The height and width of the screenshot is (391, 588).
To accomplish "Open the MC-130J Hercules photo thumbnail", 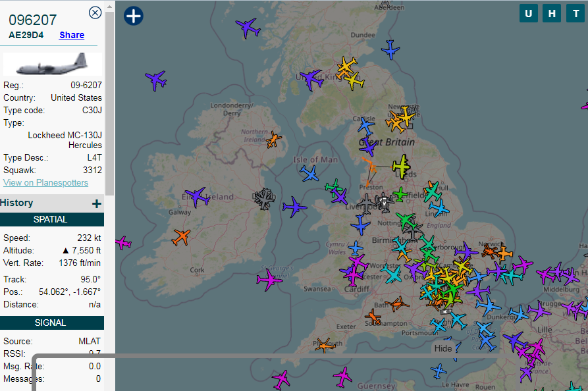I will point(53,64).
